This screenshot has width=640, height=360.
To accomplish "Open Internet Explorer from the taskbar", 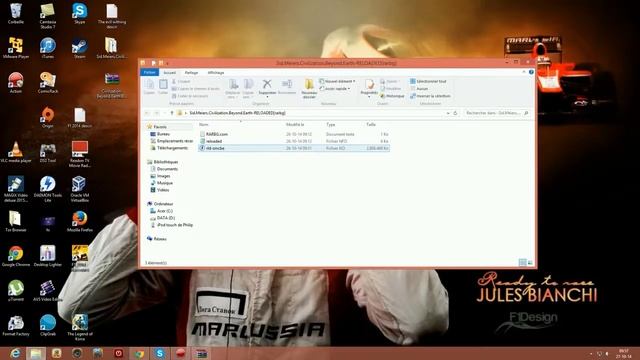I will point(15,353).
